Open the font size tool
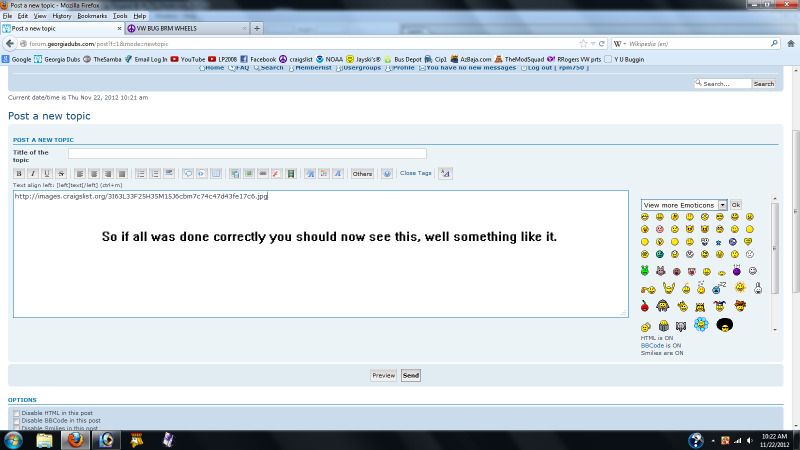 coord(310,173)
